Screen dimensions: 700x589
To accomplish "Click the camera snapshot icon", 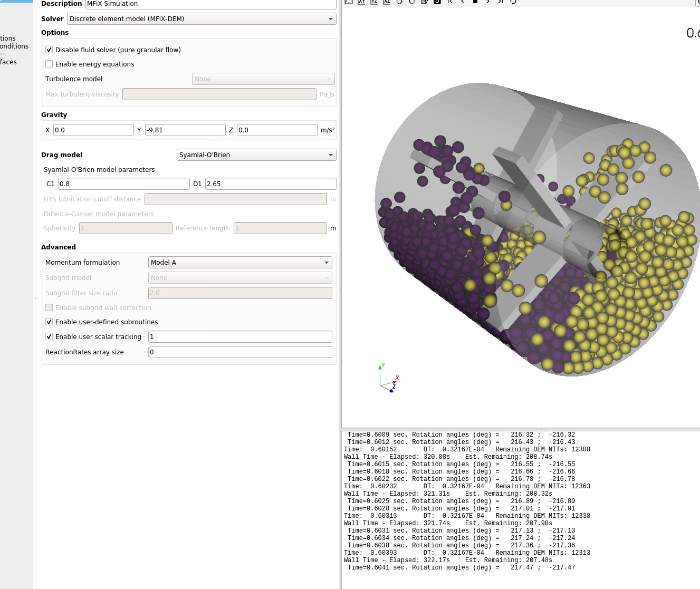I will 437,2.
